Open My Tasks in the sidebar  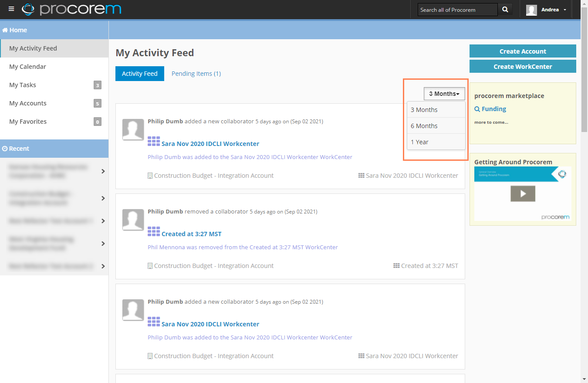[x=54, y=85]
